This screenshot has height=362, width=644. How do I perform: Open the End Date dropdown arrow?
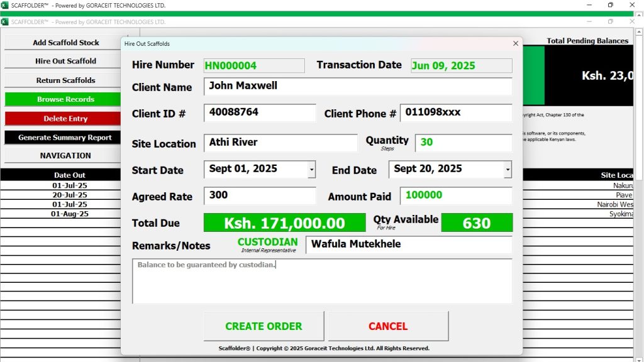508,170
